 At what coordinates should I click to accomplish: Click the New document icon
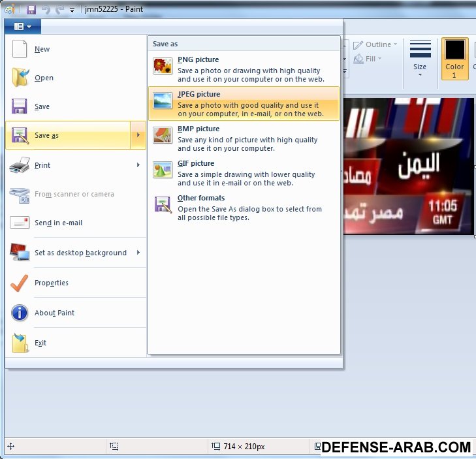pyautogui.click(x=20, y=50)
